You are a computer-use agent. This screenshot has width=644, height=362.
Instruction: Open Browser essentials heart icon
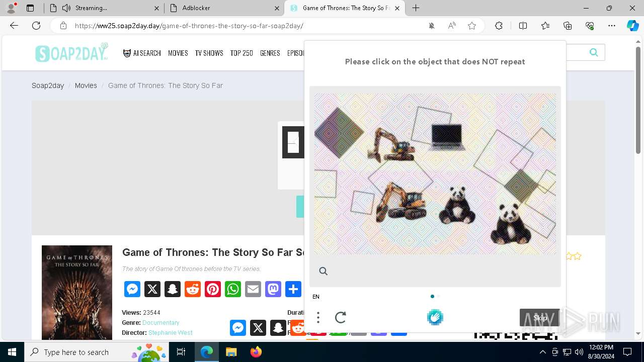[x=590, y=26]
